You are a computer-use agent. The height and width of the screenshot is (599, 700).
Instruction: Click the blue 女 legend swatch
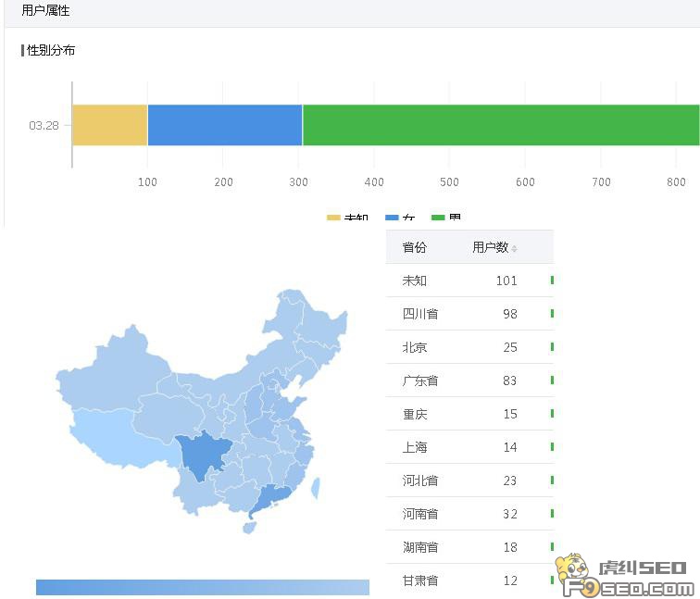[x=392, y=218]
